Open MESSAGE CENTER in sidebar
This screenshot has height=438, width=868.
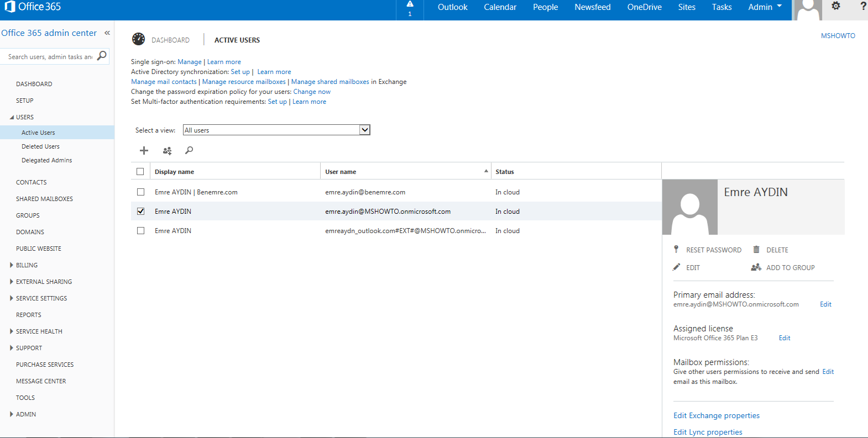coord(41,381)
